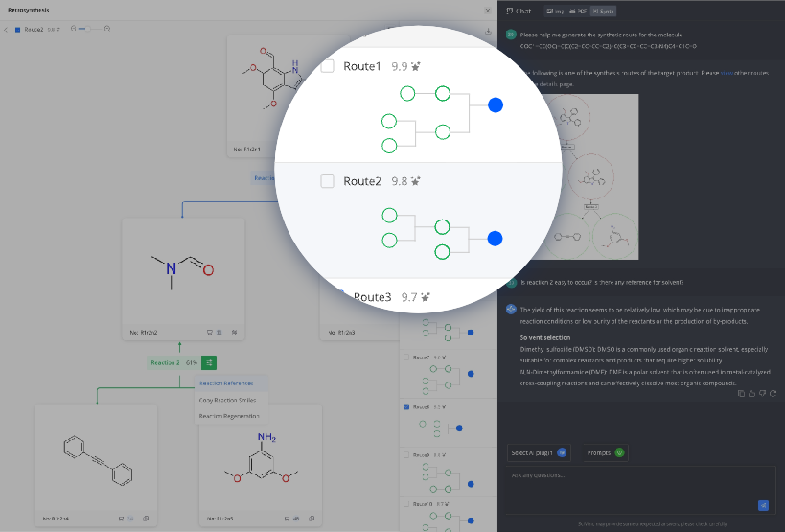Open the Select AI plugin dropdown
This screenshot has width=785, height=532.
click(x=540, y=452)
